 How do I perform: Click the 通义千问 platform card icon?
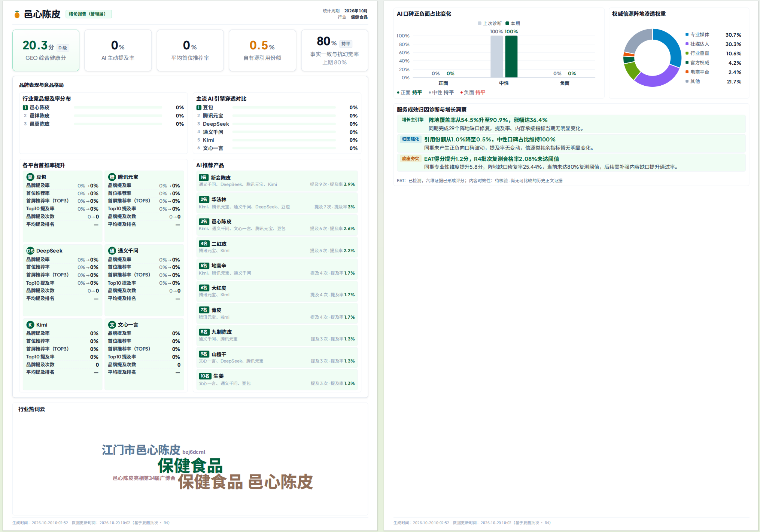click(112, 251)
